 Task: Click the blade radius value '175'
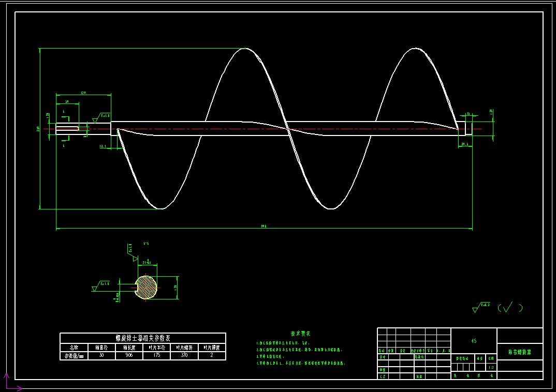click(x=157, y=355)
